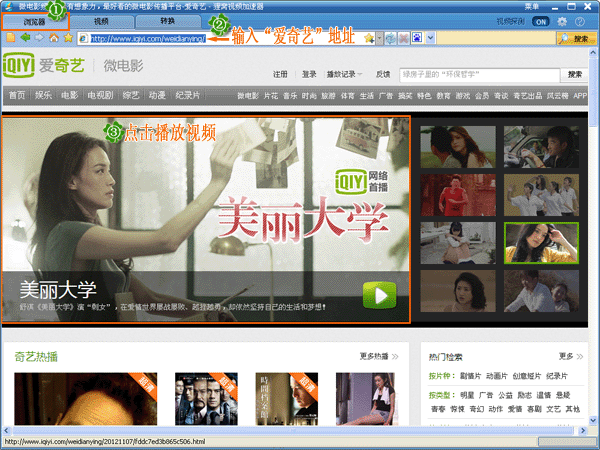Image resolution: width=600 pixels, height=450 pixels.
Task: Click the 反馈 feedback link
Action: point(383,74)
